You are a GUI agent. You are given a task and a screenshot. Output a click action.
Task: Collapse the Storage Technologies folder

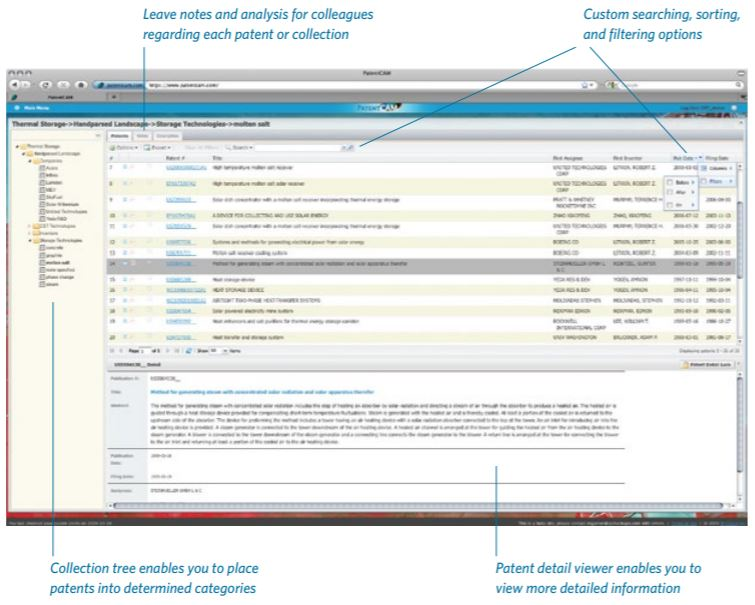pyautogui.click(x=30, y=240)
